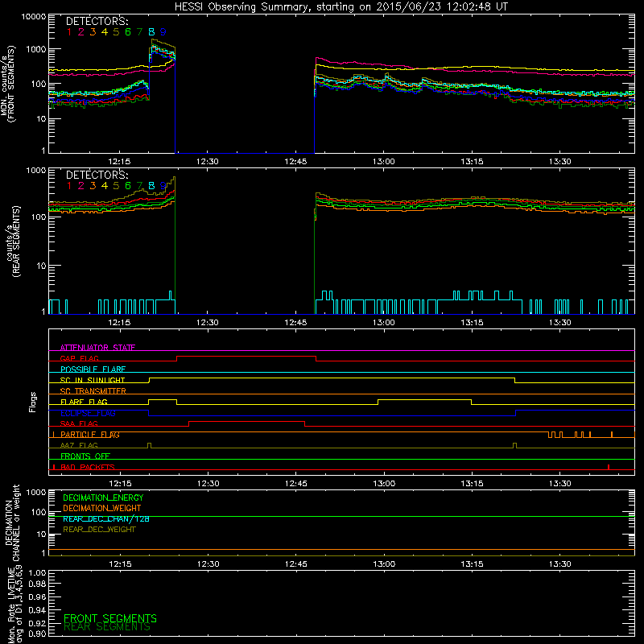
Task: Click orange detector 3 in rear segments legend
Action: tap(93, 186)
